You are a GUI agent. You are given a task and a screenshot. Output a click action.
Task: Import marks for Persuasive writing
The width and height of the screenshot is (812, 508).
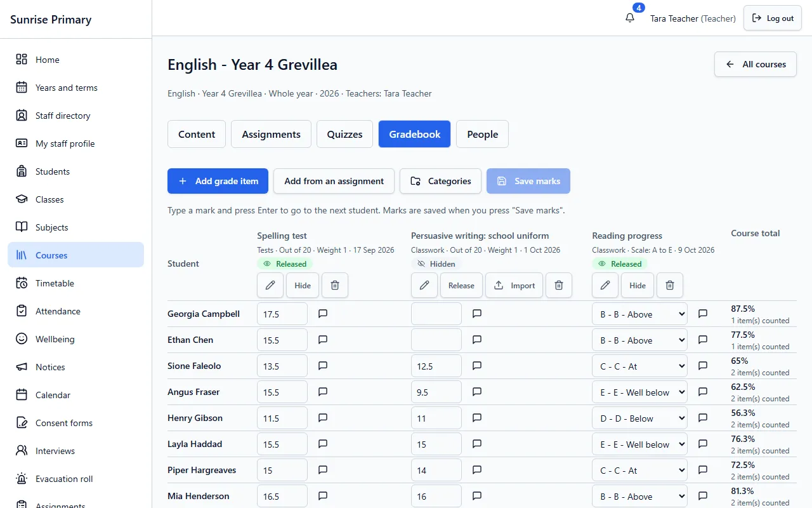pos(514,286)
